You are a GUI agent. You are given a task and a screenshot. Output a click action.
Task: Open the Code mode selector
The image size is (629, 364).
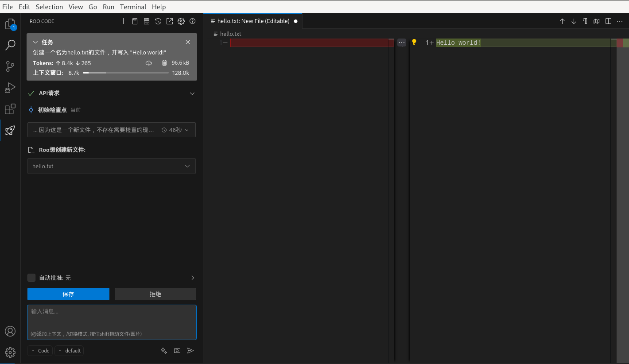pyautogui.click(x=40, y=351)
